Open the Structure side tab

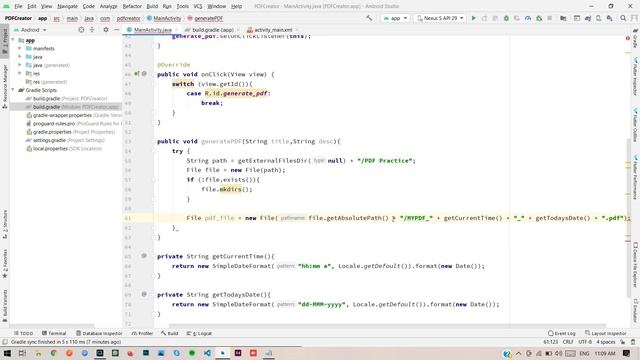click(4, 224)
